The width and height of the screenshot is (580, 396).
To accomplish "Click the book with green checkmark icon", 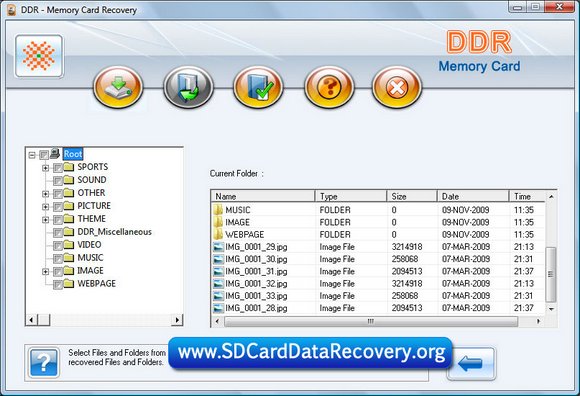I will coord(258,87).
